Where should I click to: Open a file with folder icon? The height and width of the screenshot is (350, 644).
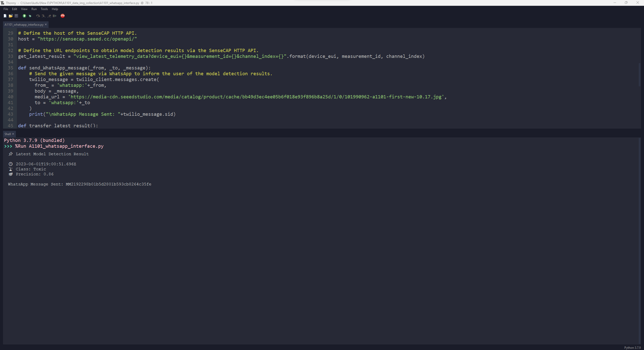coord(11,16)
